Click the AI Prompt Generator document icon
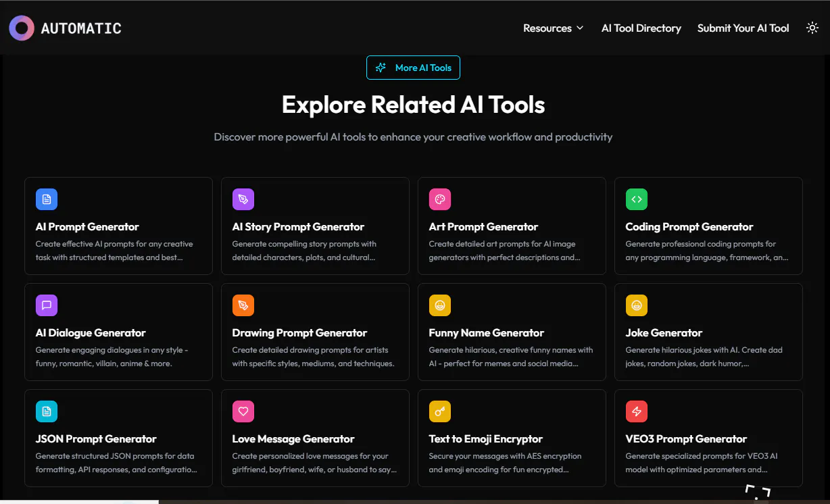The height and width of the screenshot is (504, 830). coord(47,199)
